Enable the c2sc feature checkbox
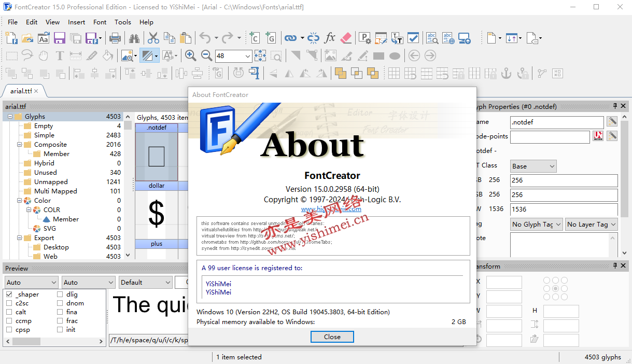This screenshot has width=632, height=364. click(9, 303)
